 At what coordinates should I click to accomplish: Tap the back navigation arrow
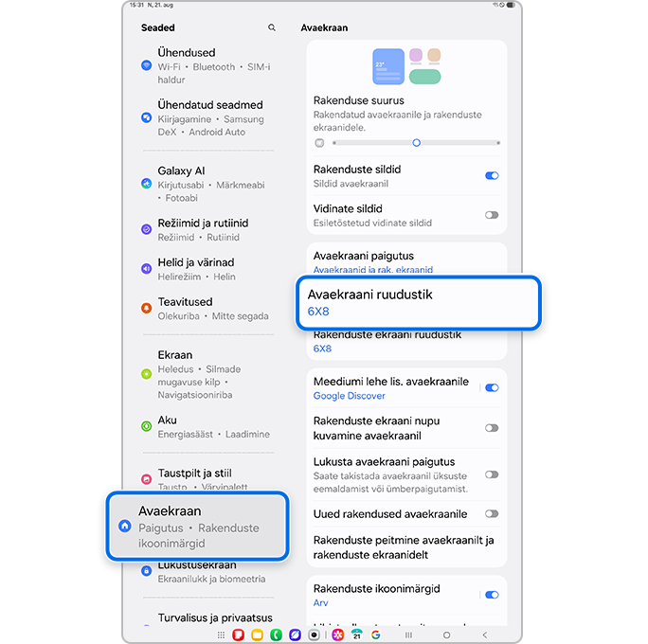(485, 635)
